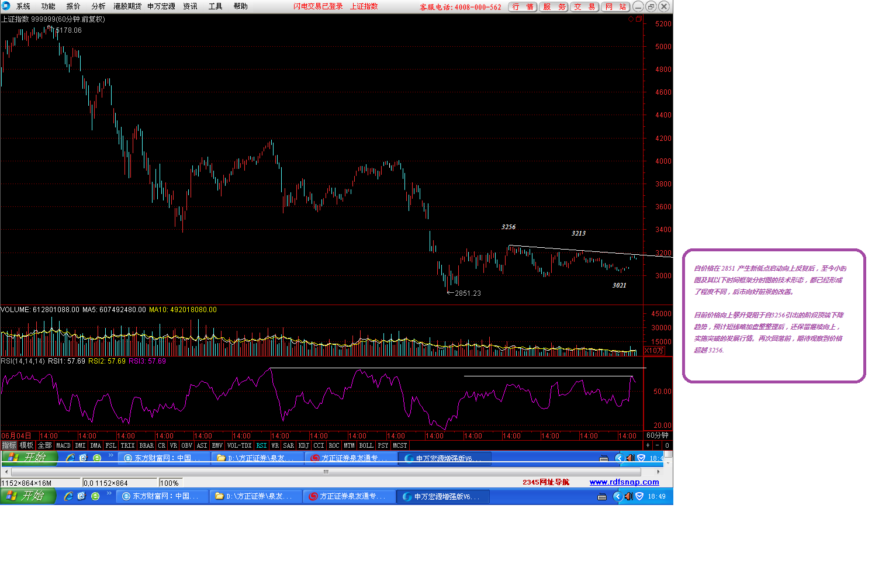This screenshot has width=882, height=588.
Task: Switch indicator to PSY
Action: tap(383, 445)
